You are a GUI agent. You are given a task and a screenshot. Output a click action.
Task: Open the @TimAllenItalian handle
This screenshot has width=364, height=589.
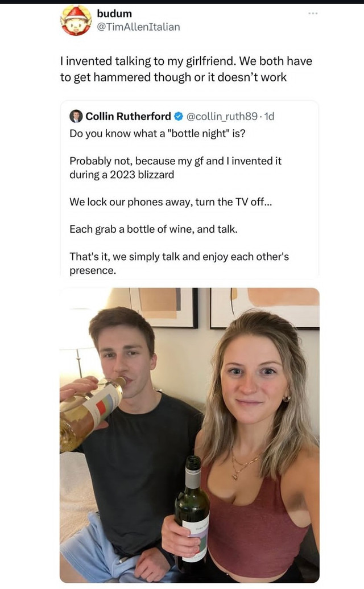138,27
